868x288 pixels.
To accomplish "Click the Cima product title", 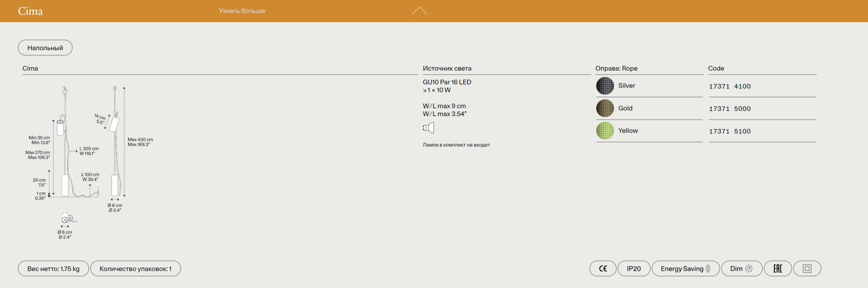I will pos(30,11).
